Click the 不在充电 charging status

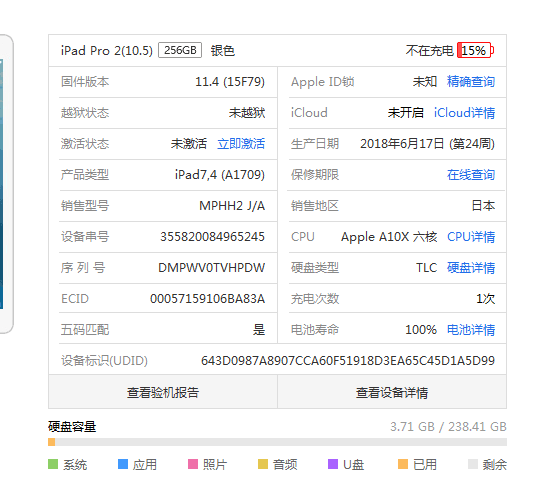(x=430, y=51)
